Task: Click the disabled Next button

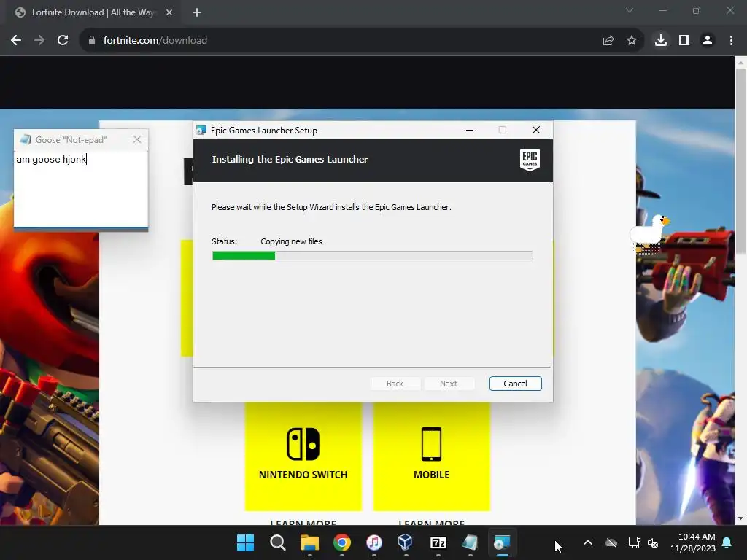Action: pyautogui.click(x=449, y=384)
